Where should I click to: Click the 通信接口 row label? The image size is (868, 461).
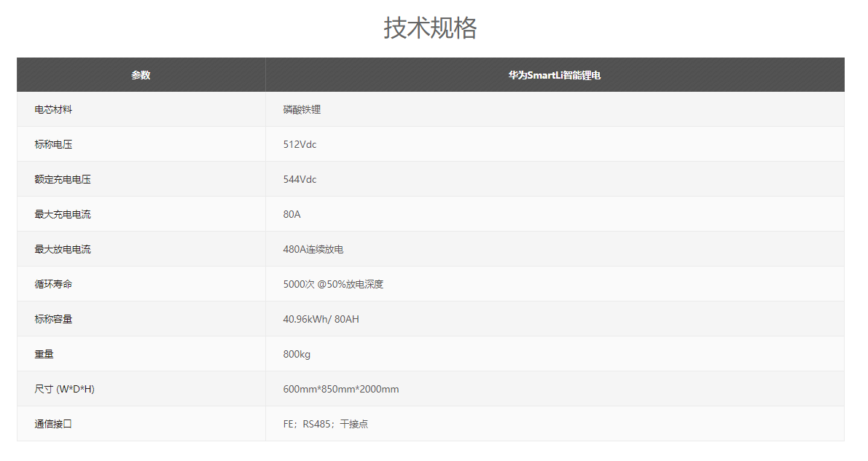(53, 424)
